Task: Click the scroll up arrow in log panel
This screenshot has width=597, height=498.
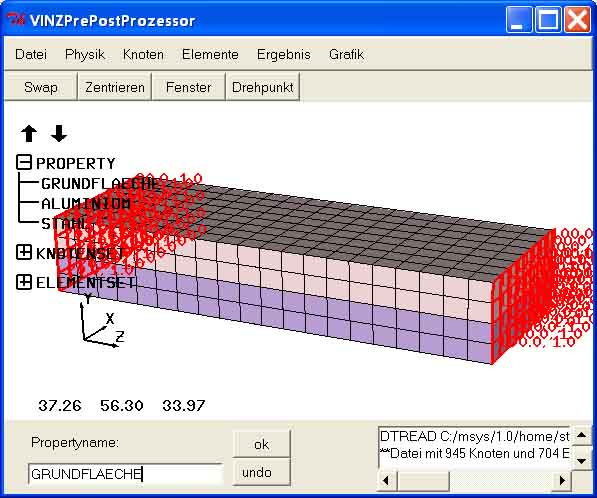Action: 581,435
